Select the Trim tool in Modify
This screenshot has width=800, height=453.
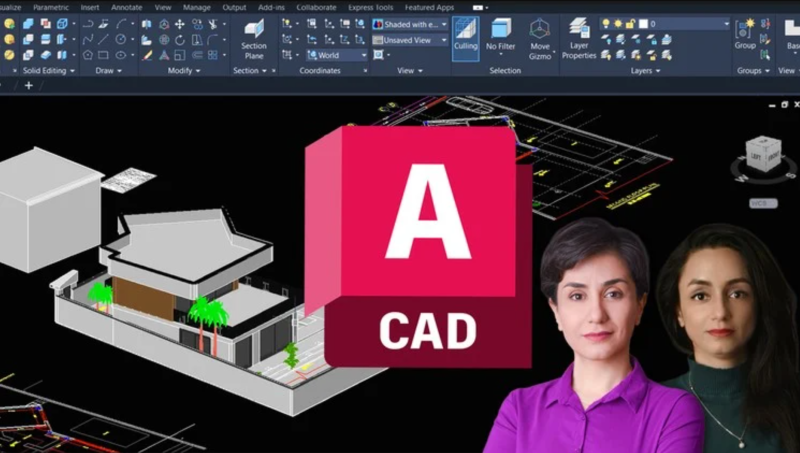click(x=213, y=23)
